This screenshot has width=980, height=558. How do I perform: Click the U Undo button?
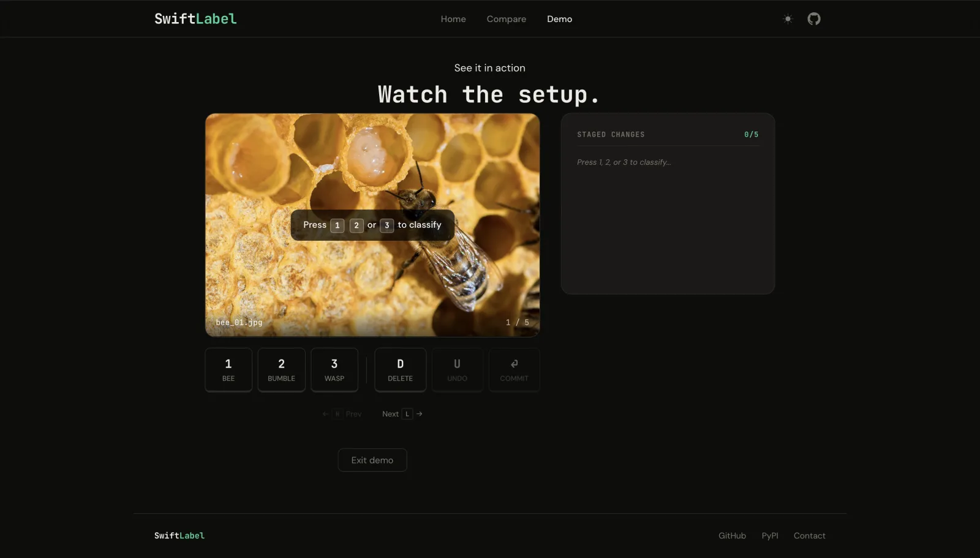(x=457, y=370)
